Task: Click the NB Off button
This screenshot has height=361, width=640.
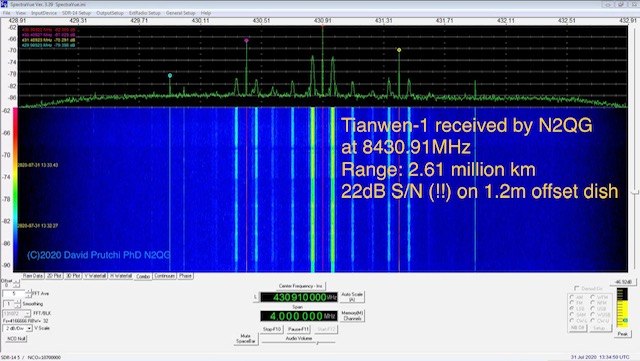Action: click(577, 328)
